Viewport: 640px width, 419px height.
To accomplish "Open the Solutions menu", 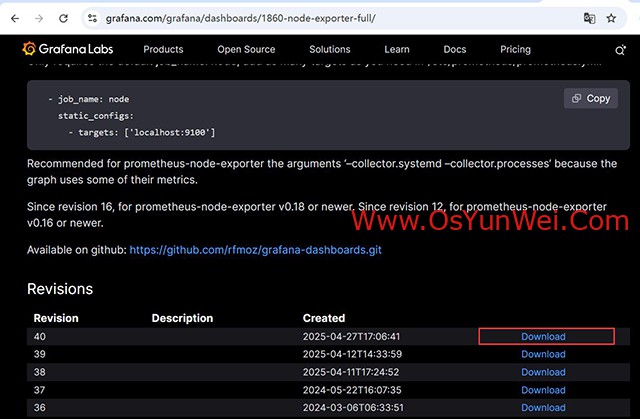I will tap(330, 49).
